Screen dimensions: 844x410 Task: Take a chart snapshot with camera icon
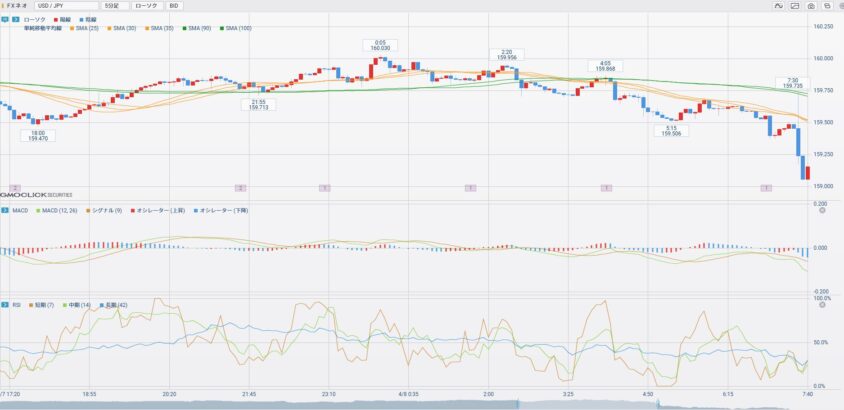(811, 6)
